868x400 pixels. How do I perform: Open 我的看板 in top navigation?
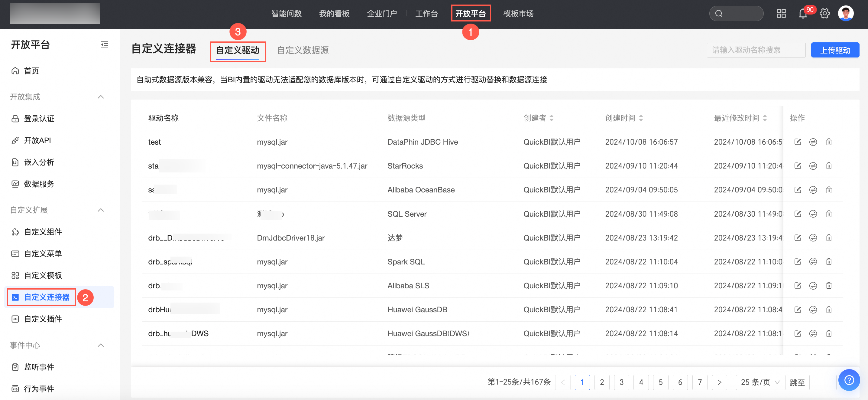[x=334, y=14]
